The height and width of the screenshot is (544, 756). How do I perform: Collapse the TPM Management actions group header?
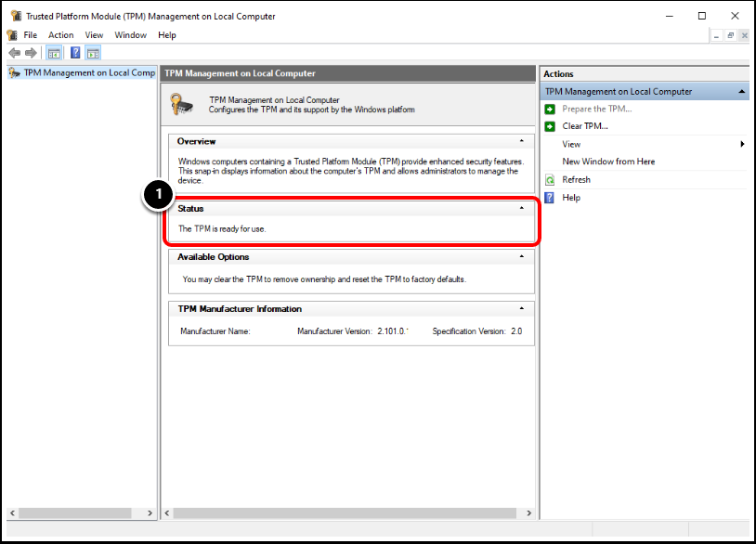pyautogui.click(x=743, y=91)
